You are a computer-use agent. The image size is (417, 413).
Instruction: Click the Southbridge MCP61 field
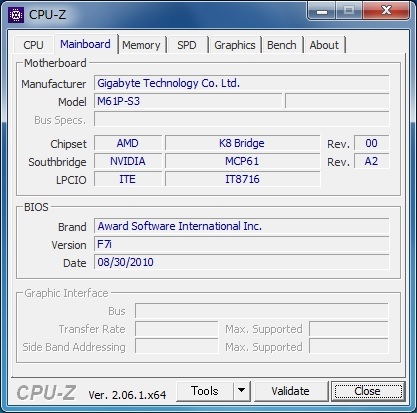pos(242,161)
